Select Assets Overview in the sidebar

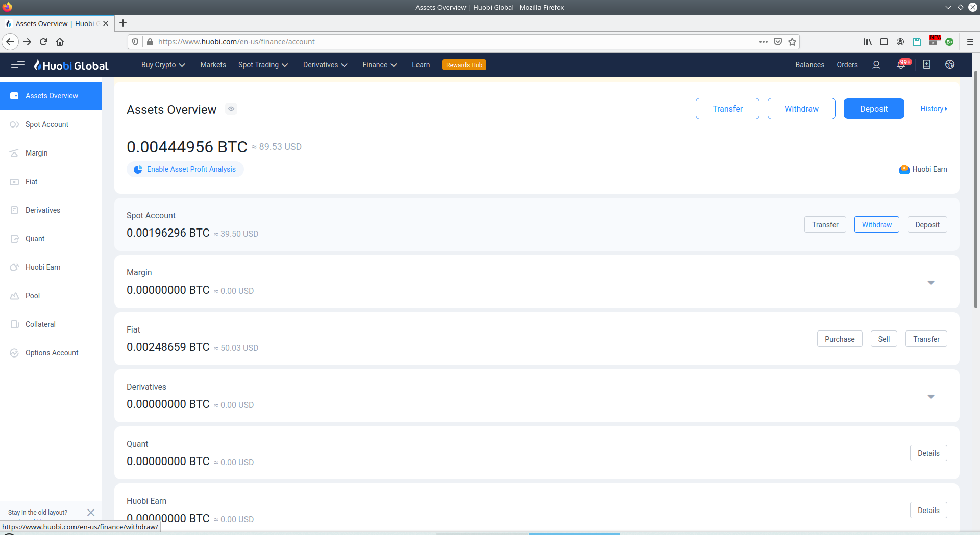[x=51, y=96]
